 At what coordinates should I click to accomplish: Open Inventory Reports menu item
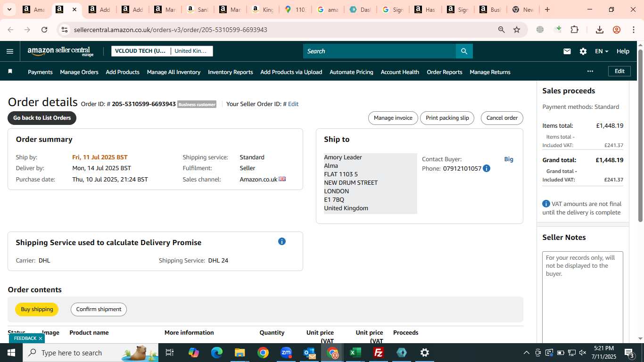click(231, 72)
